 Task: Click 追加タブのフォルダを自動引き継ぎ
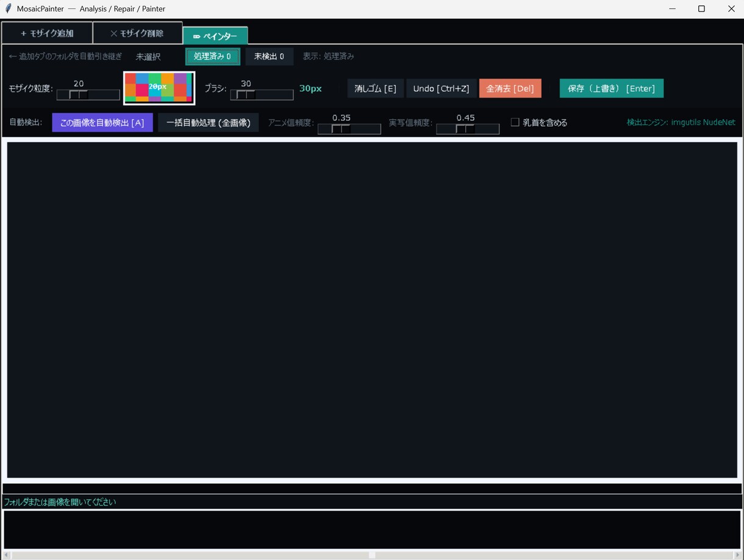tap(65, 57)
